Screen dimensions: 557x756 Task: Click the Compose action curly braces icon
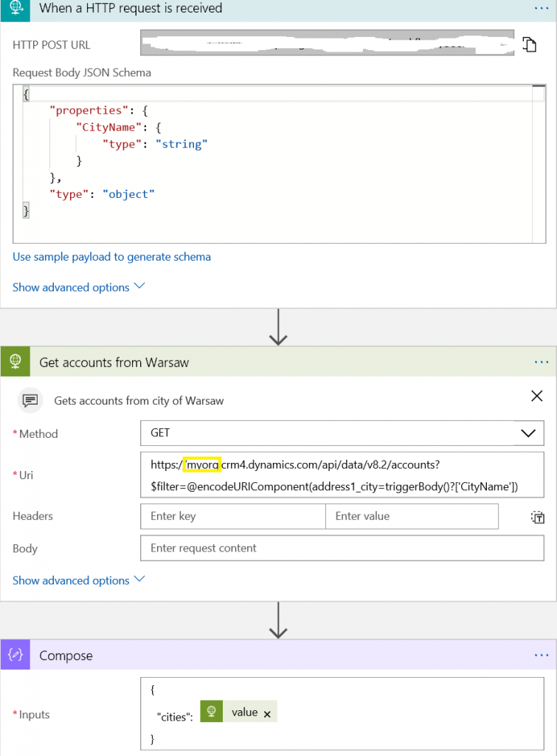coord(15,656)
